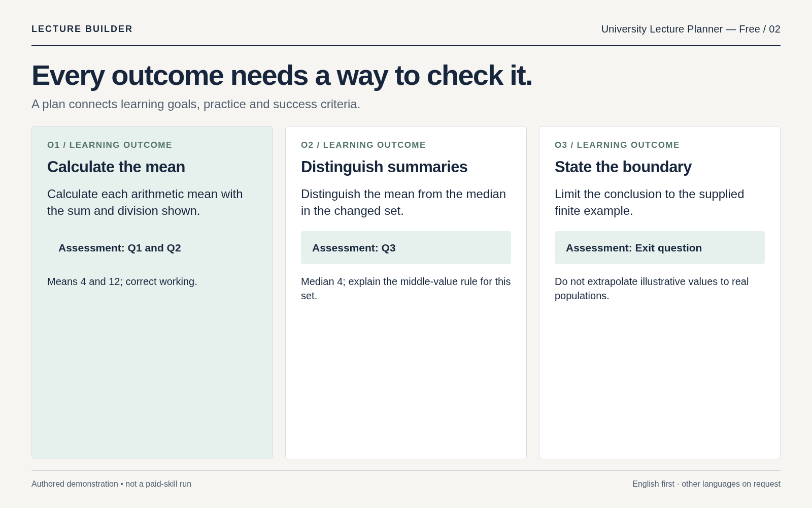Click 'Median 4; explain the middle-value rule...' text
This screenshot has height=508, width=812.
pyautogui.click(x=406, y=289)
